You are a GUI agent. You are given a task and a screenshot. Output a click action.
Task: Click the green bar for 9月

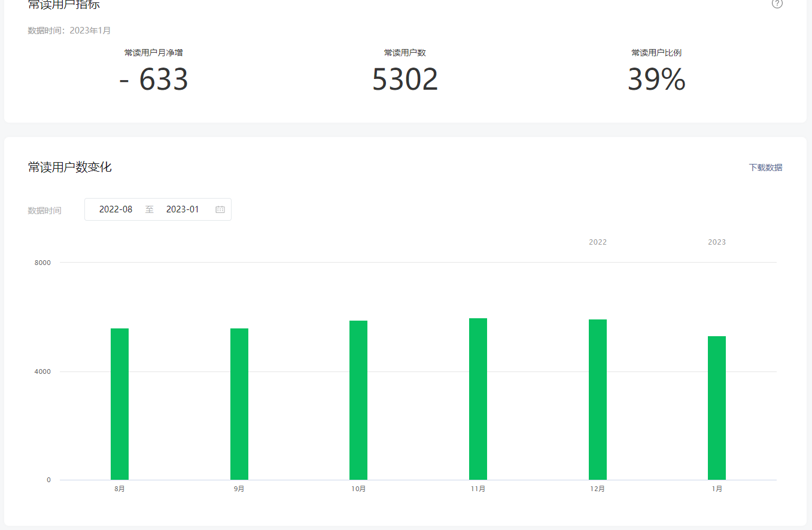coord(239,404)
